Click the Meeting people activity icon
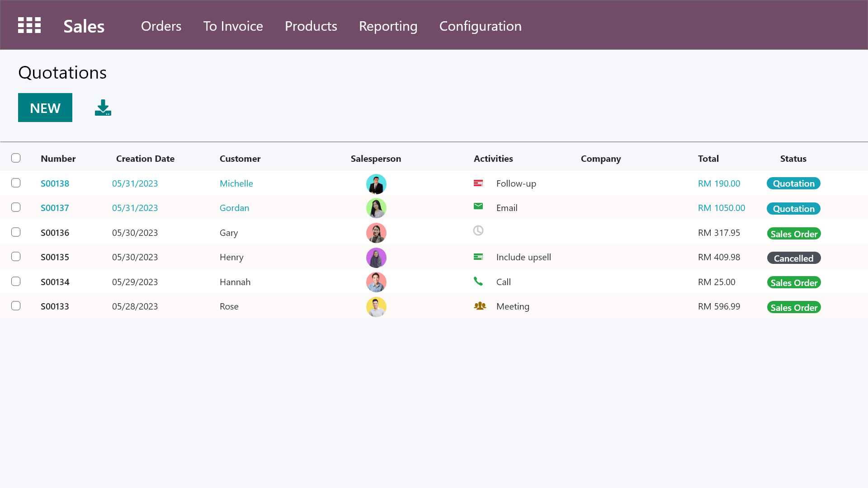This screenshot has height=488, width=868. coord(480,306)
